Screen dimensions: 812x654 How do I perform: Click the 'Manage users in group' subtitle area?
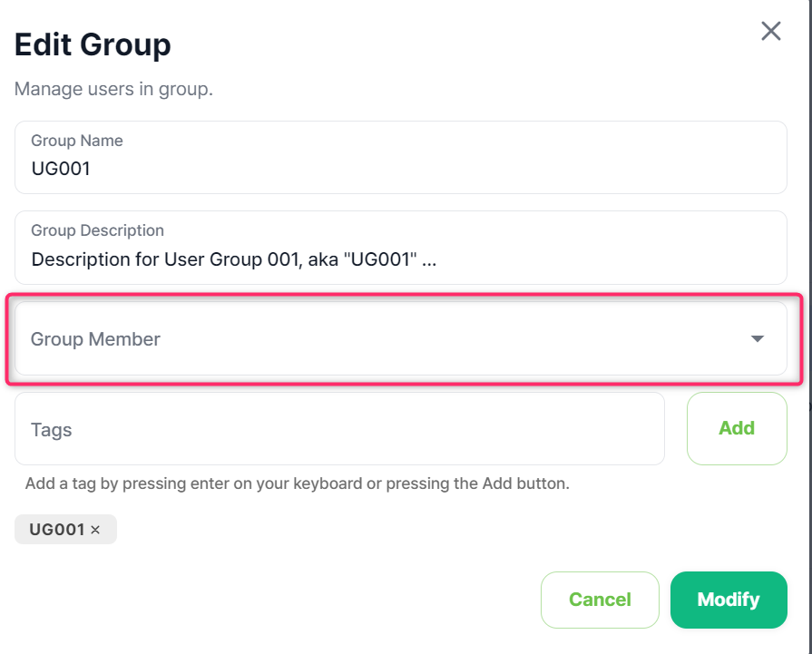pyautogui.click(x=113, y=89)
